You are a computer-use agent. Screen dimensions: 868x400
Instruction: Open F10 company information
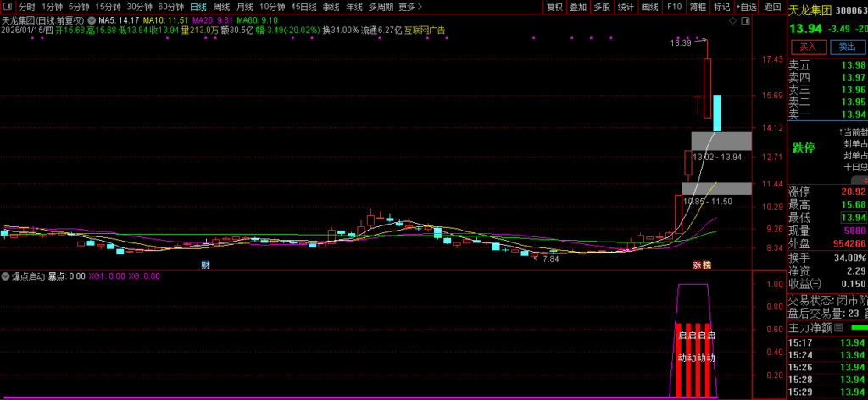(674, 7)
